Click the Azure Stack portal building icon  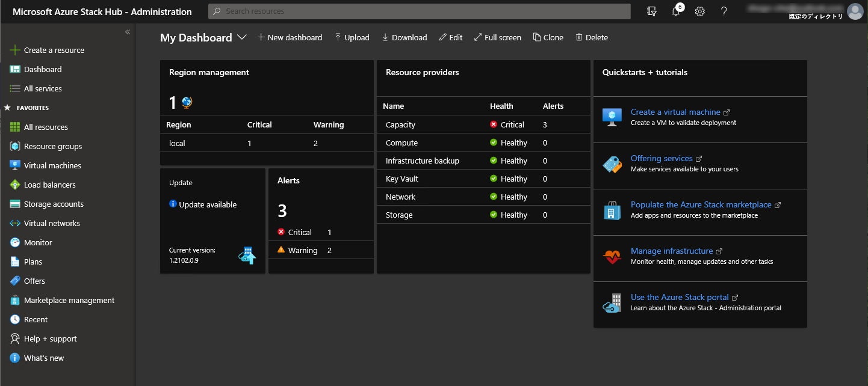point(612,303)
